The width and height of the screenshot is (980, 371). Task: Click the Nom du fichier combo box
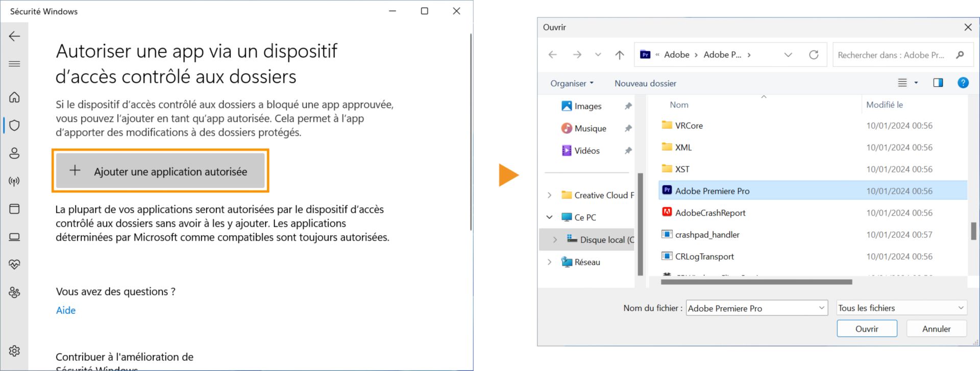click(756, 308)
